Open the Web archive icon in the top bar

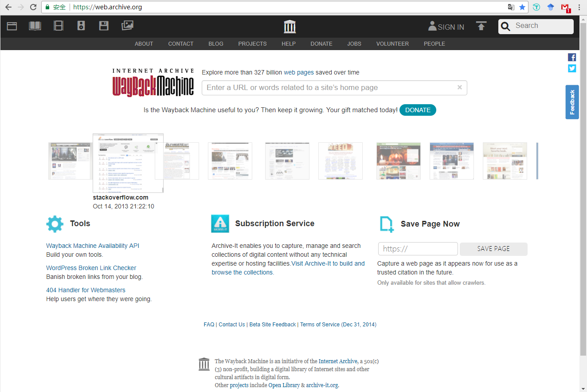click(12, 26)
